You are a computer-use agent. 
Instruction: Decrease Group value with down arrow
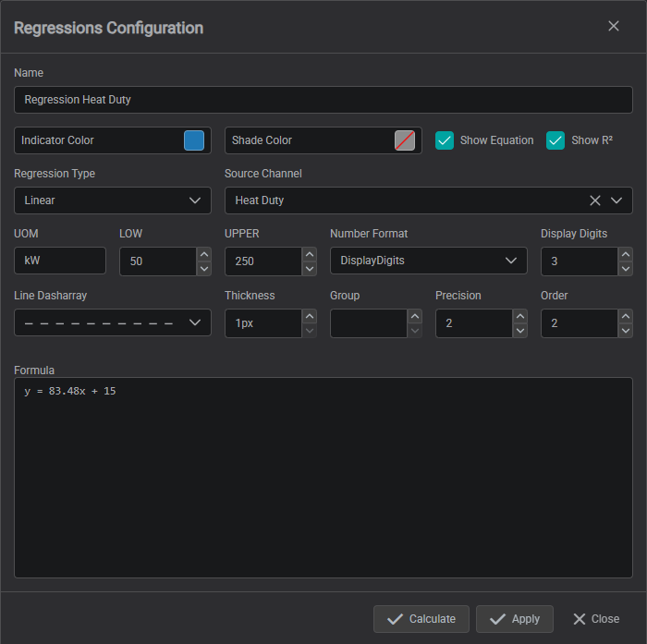click(x=415, y=331)
